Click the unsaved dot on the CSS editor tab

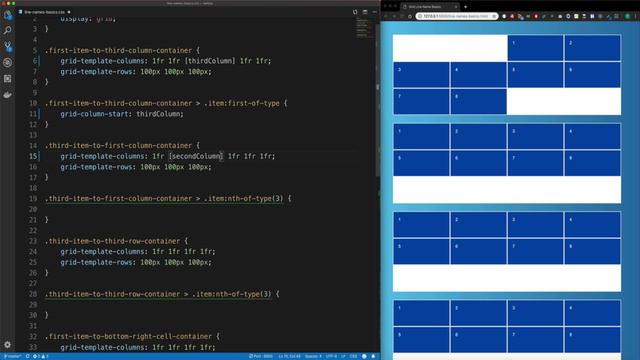[x=69, y=12]
